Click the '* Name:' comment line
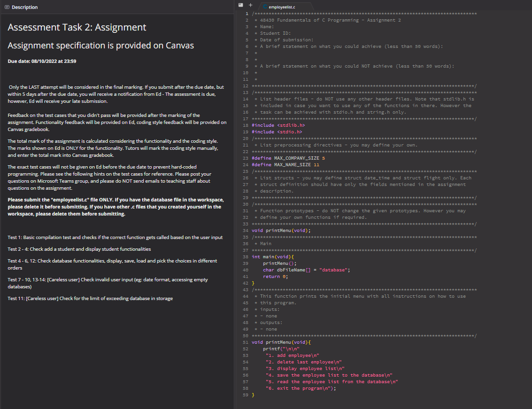Screen dimensions: 532x409 click(x=264, y=27)
